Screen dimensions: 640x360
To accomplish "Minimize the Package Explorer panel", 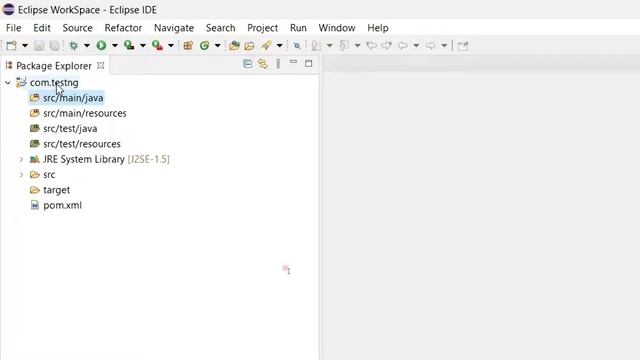I will pyautogui.click(x=293, y=62).
